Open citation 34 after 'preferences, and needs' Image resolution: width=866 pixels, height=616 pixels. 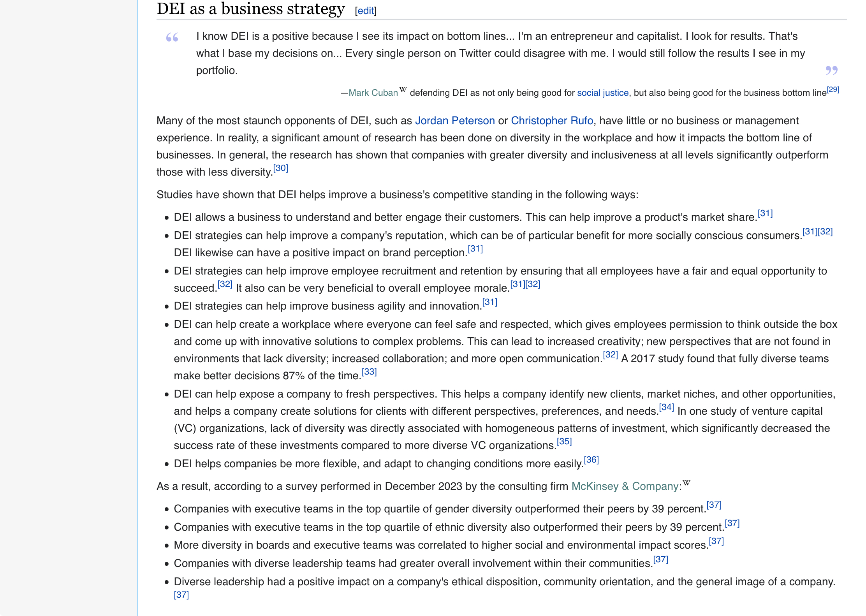667,407
